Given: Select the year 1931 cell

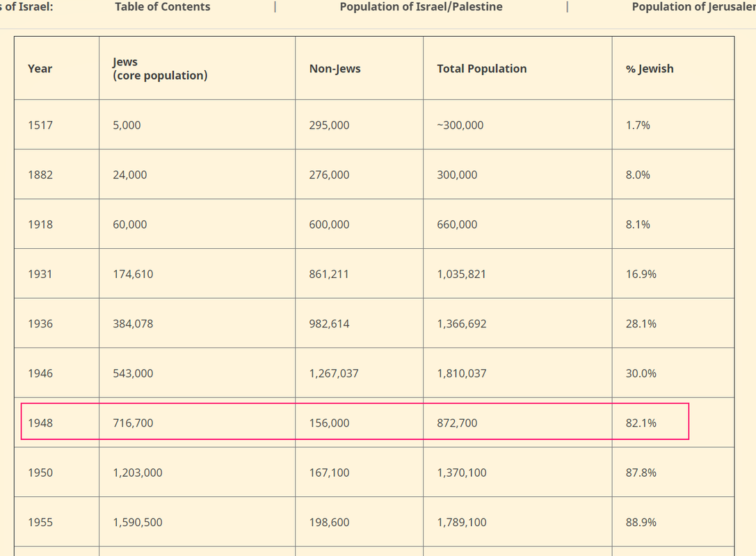Looking at the screenshot, I should [x=57, y=274].
